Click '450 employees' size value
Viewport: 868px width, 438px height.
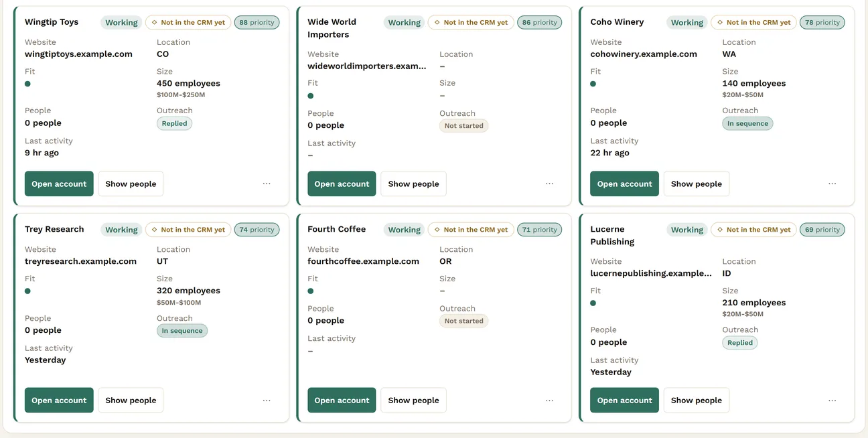[188, 84]
